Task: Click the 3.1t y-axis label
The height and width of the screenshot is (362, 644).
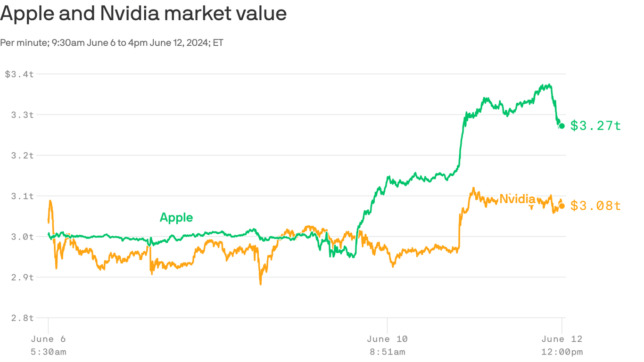Action: pos(22,196)
